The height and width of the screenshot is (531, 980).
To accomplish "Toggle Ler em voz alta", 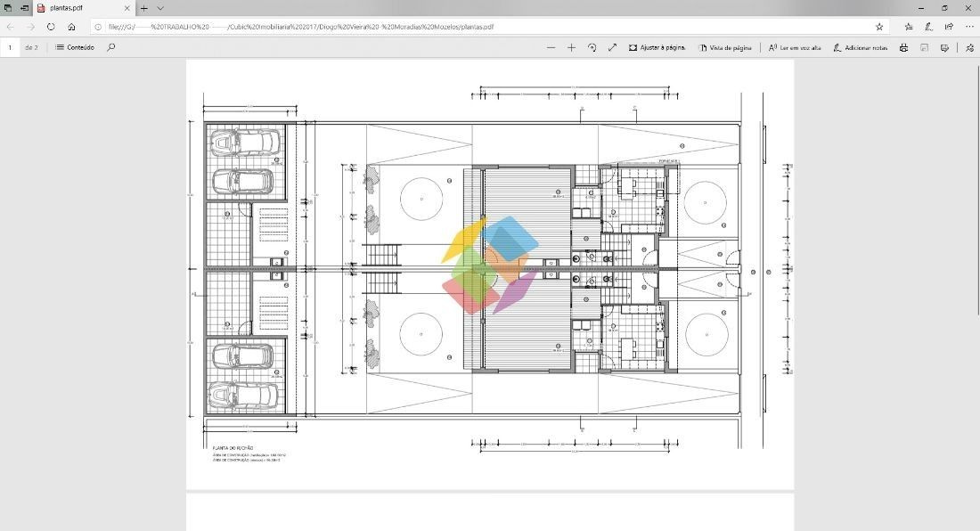I will (795, 47).
